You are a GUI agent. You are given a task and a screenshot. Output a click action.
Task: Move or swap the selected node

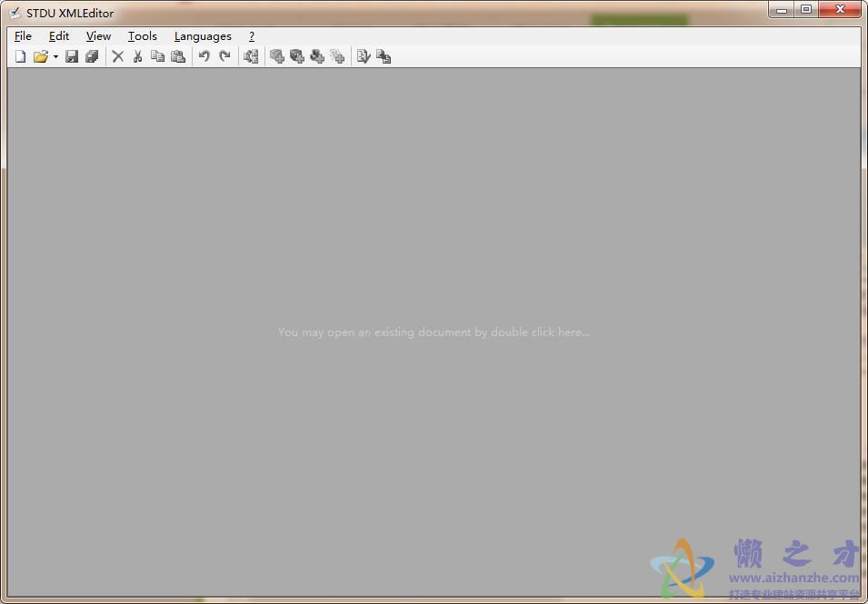(x=251, y=56)
